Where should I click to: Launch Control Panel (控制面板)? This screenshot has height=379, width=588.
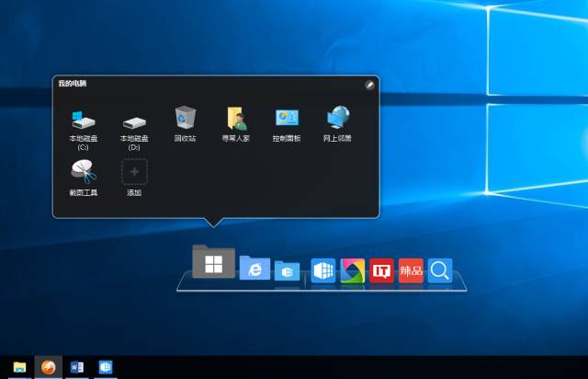[x=287, y=118]
